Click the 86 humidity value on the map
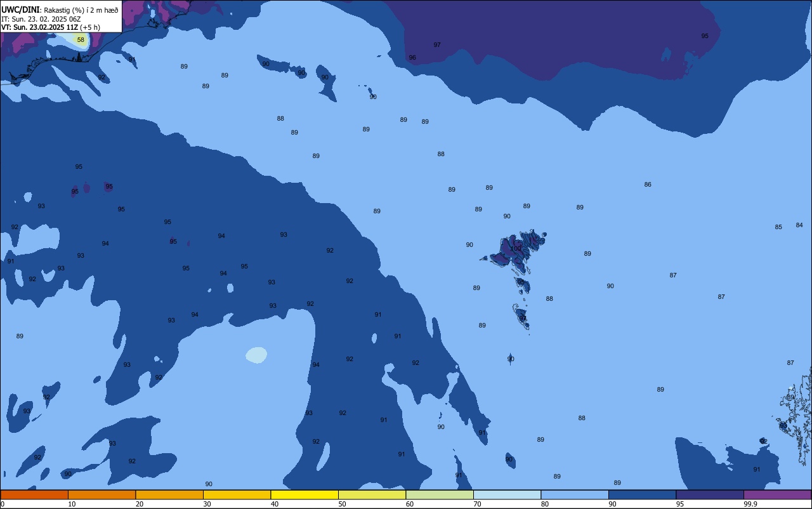 pyautogui.click(x=648, y=184)
